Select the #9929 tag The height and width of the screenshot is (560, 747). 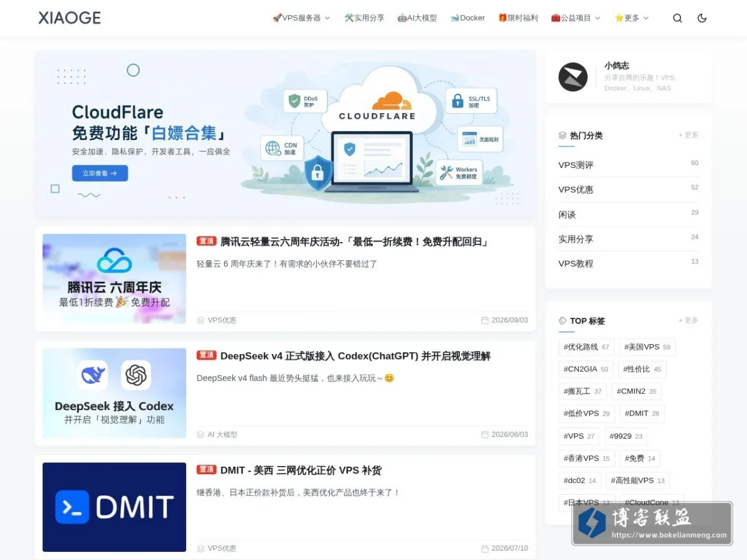click(626, 436)
